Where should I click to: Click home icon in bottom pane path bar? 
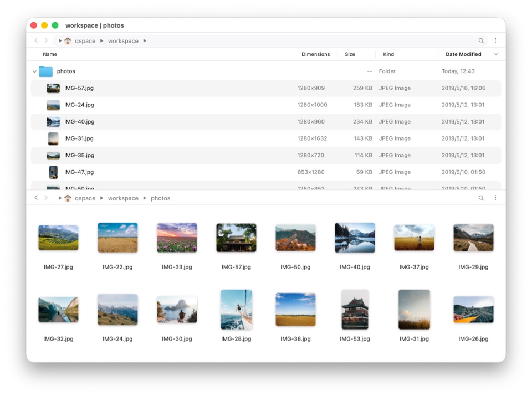[x=68, y=198]
